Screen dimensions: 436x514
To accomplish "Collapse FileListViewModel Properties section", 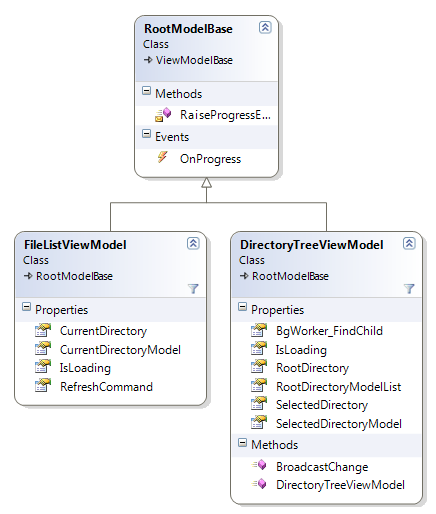I will [26, 307].
